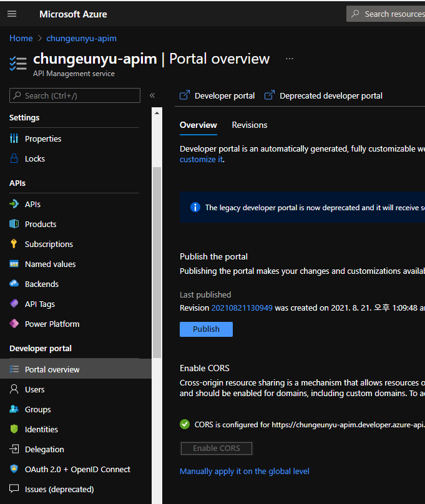Viewport: 425px width, 504px height.
Task: Click the APIs arrow icon
Action: (x=14, y=204)
